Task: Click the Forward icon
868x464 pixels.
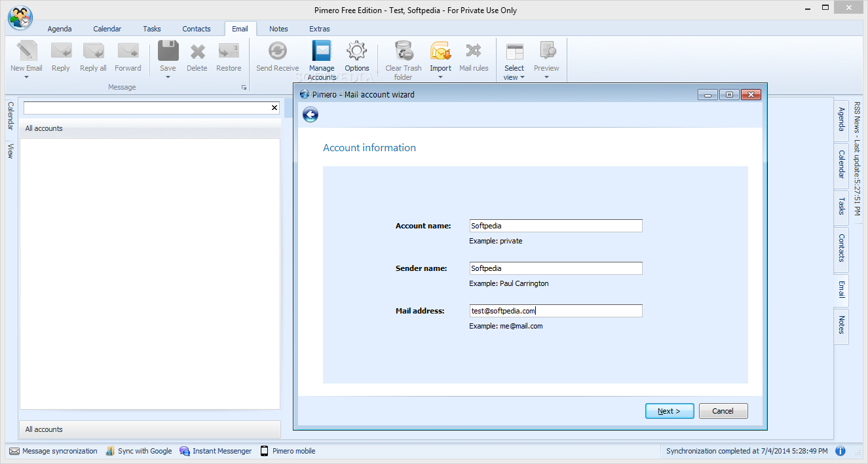Action: 128,51
